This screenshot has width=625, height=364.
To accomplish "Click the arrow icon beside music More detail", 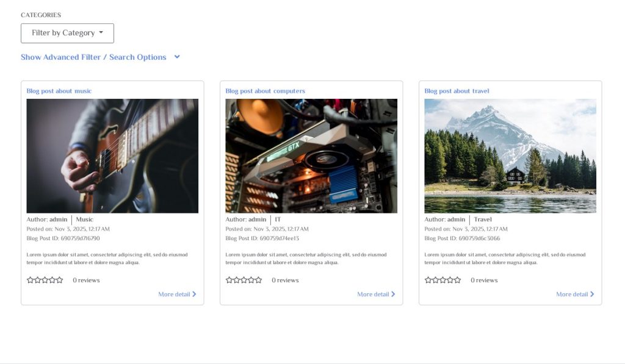I will coord(194,294).
